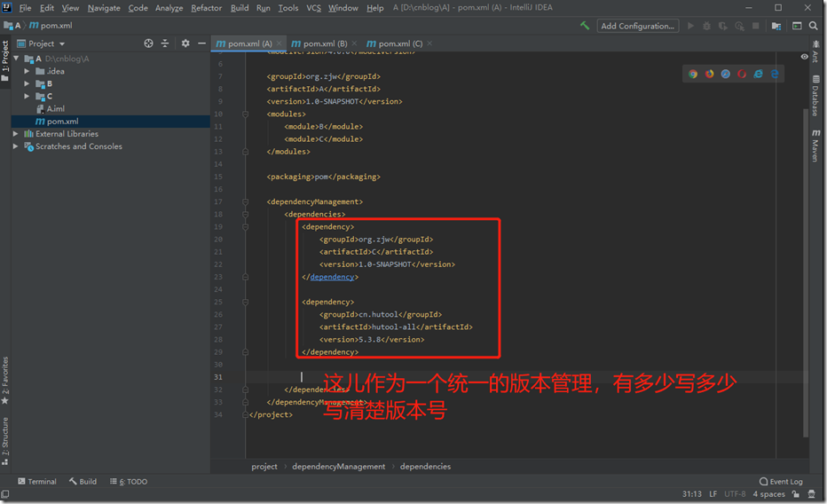Hide the Project panel with minus icon
This screenshot has width=827, height=504.
(x=201, y=43)
